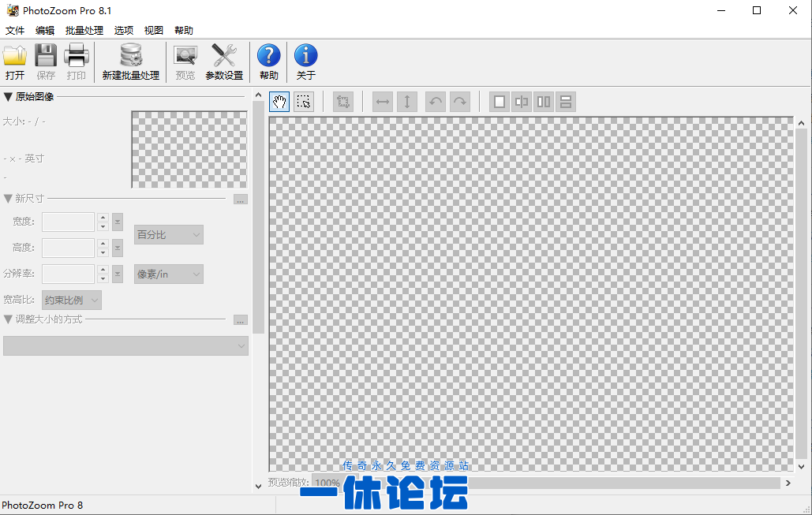Open the 视图 menu
This screenshot has width=812, height=515.
coord(154,31)
